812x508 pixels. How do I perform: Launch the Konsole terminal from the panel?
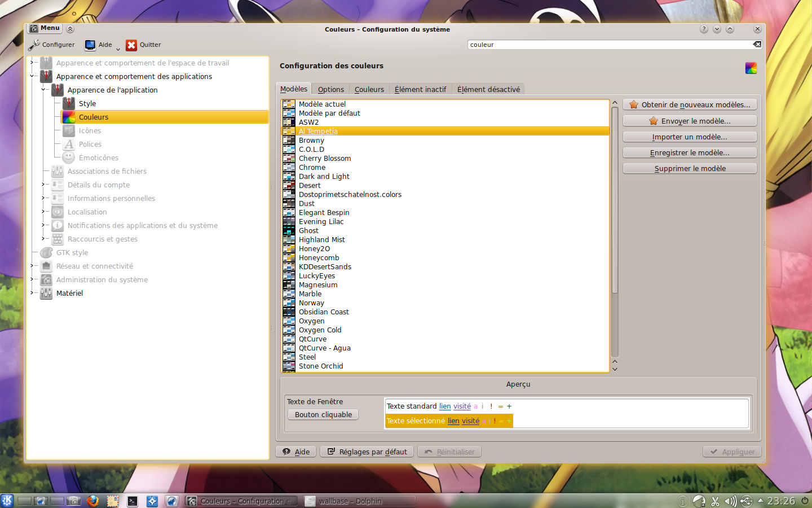point(133,501)
